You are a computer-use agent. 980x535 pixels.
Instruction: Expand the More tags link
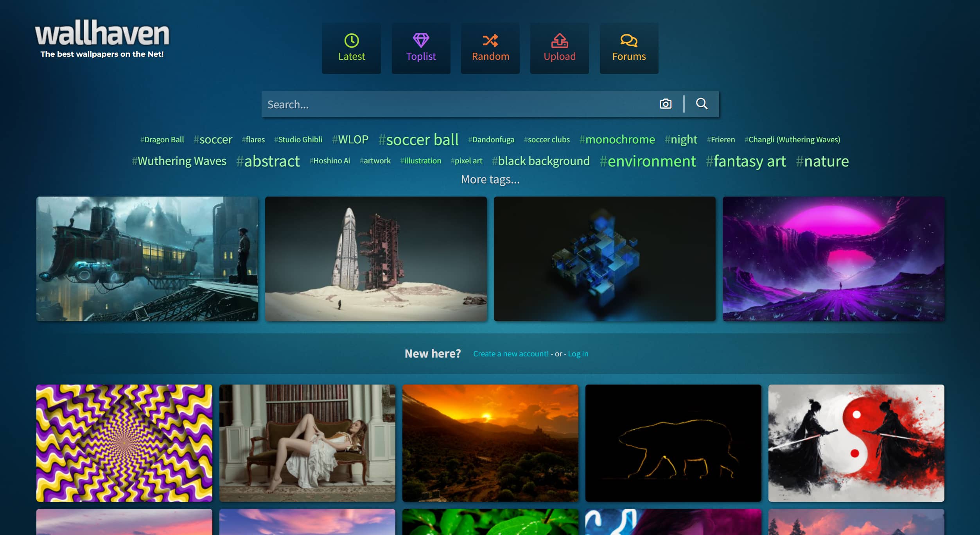(490, 179)
